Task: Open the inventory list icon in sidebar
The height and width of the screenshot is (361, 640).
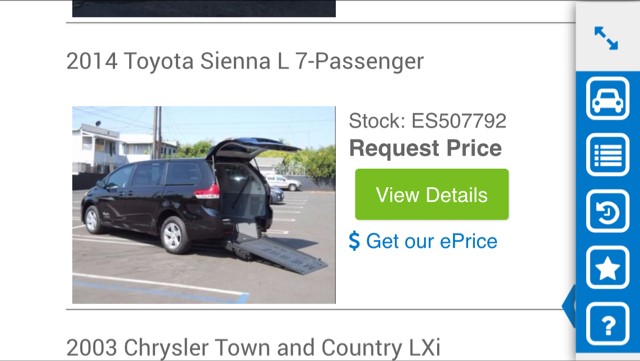Action: 608,155
